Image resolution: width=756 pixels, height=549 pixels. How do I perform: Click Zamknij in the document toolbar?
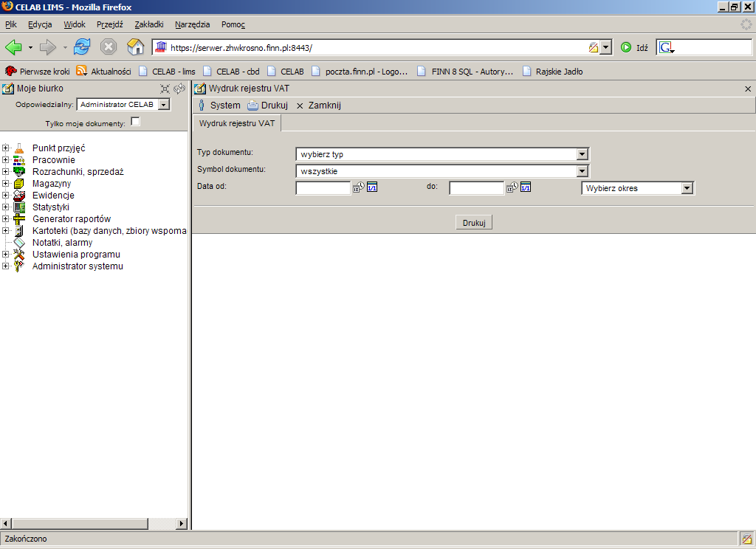[319, 105]
